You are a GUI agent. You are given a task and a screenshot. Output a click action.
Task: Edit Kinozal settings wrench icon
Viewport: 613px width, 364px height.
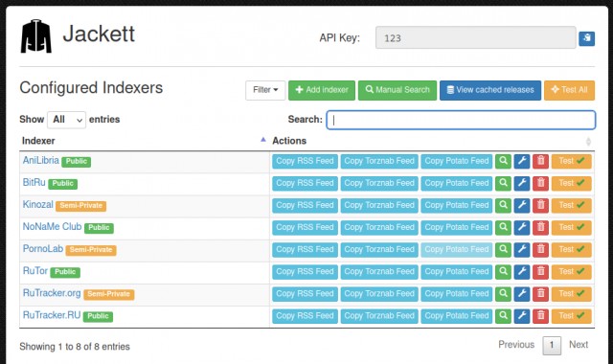pyautogui.click(x=522, y=205)
